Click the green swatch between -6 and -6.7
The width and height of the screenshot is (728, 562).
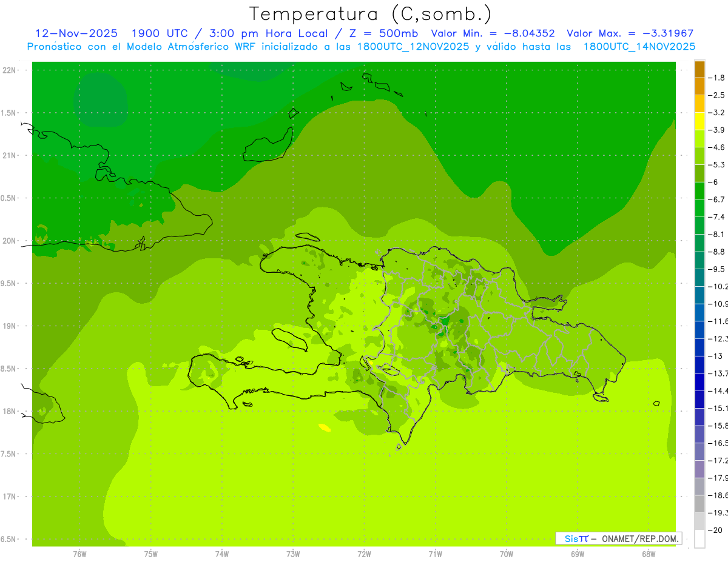click(x=699, y=191)
